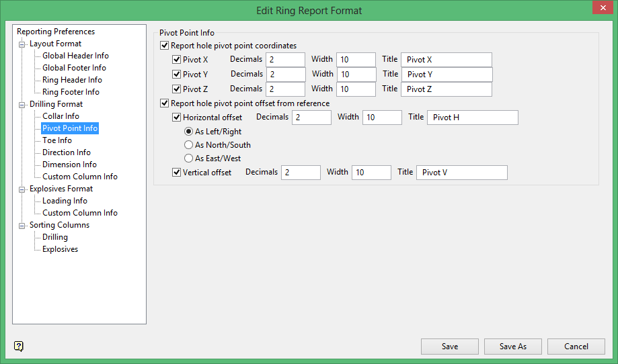Image resolution: width=618 pixels, height=364 pixels.
Task: Open Loading Info under Explosives Format
Action: click(x=65, y=201)
